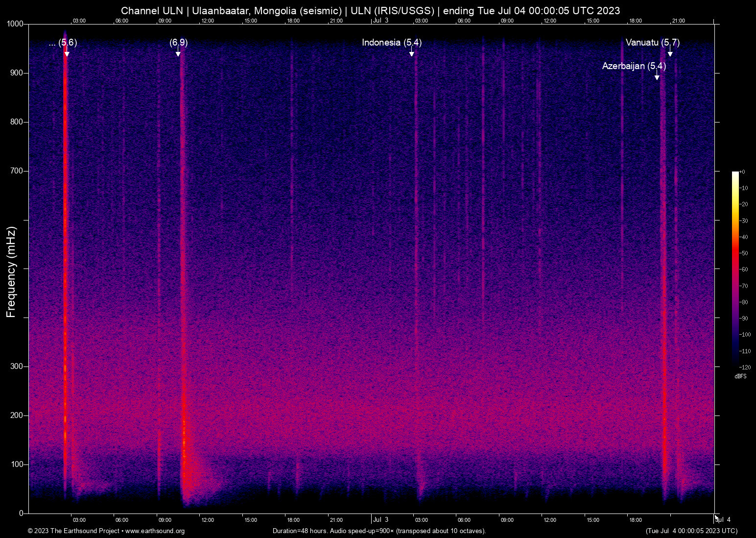This screenshot has width=756, height=538.
Task: Click the 'Frequency (mHz)' axis title
Action: [11, 272]
